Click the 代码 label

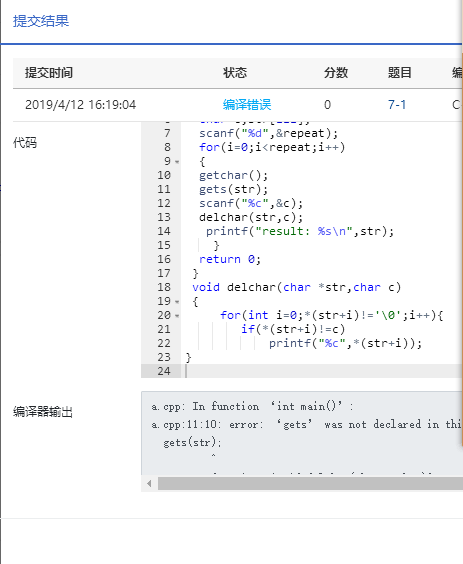click(x=25, y=142)
